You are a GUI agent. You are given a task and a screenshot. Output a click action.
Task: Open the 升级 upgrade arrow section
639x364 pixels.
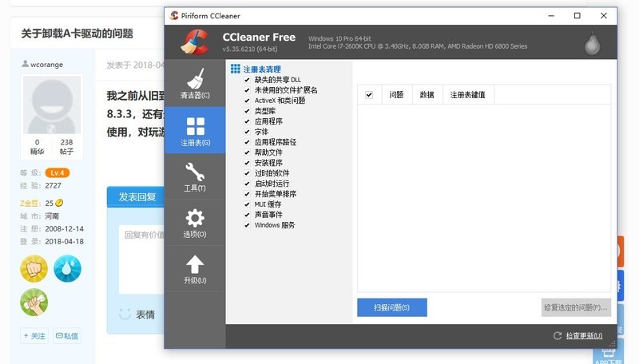(195, 269)
